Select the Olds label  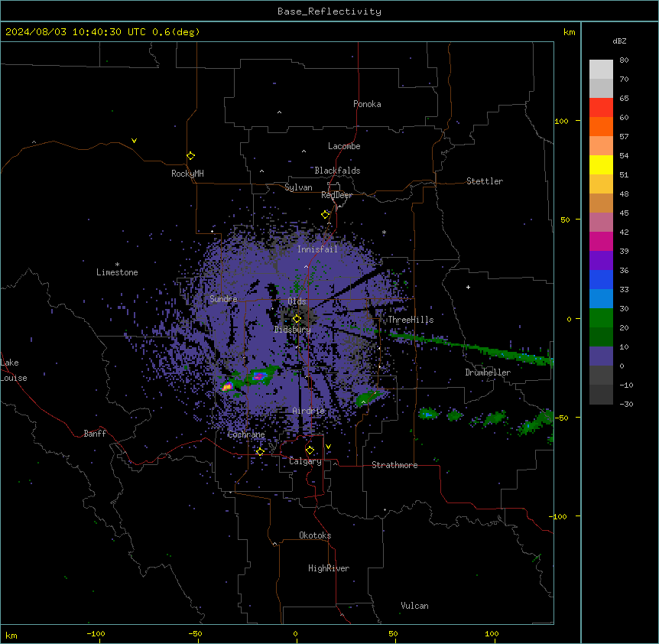[297, 301]
